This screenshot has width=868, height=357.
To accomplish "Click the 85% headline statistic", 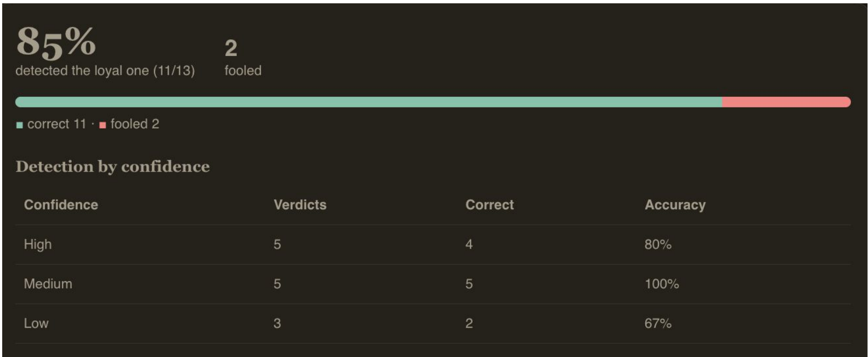I will coord(56,42).
